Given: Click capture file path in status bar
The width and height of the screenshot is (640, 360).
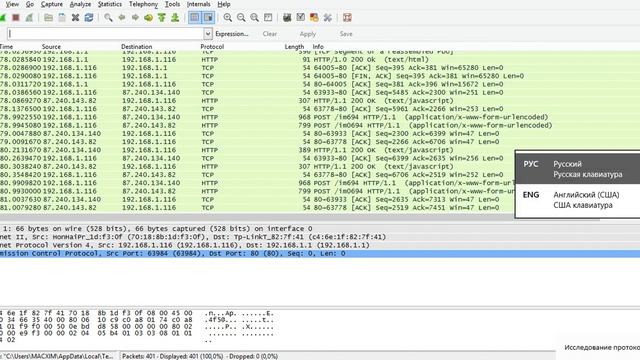Looking at the screenshot, I should (57, 356).
